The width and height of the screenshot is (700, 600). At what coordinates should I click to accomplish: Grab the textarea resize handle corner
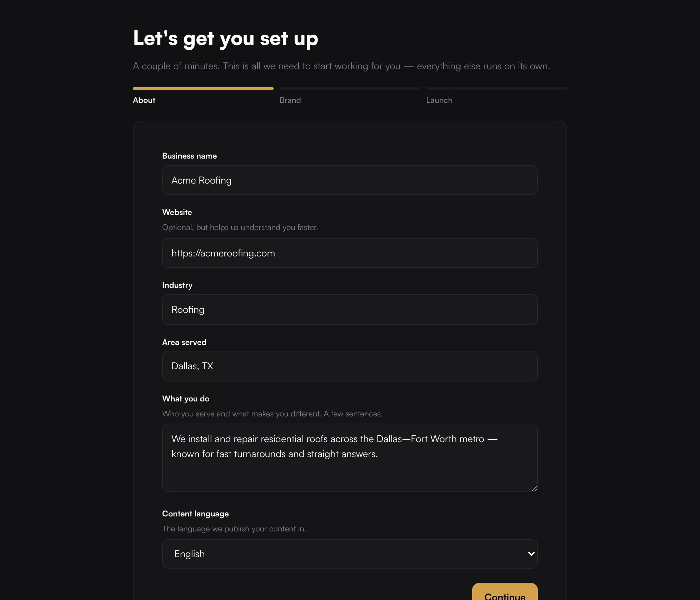click(534, 488)
